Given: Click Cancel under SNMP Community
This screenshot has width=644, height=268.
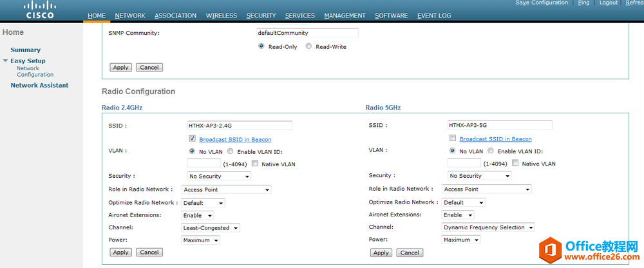Looking at the screenshot, I should click(x=149, y=68).
